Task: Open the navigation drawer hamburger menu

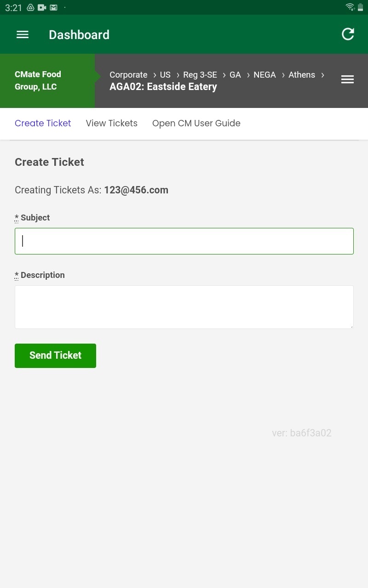Action: click(x=22, y=34)
